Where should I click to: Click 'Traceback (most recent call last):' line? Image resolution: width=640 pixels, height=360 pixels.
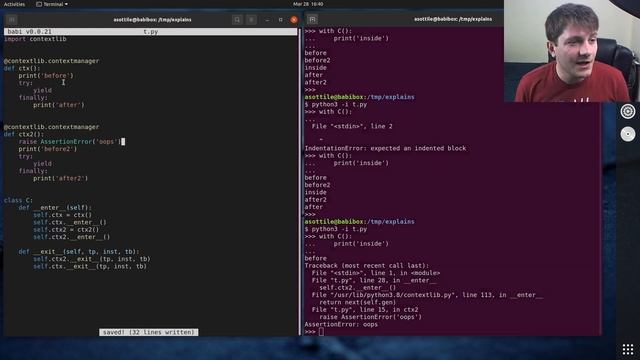pos(367,266)
